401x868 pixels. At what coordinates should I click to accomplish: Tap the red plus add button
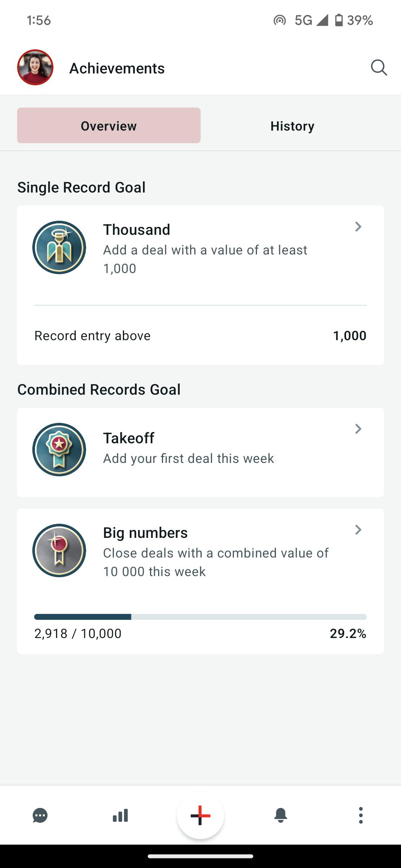click(x=200, y=815)
